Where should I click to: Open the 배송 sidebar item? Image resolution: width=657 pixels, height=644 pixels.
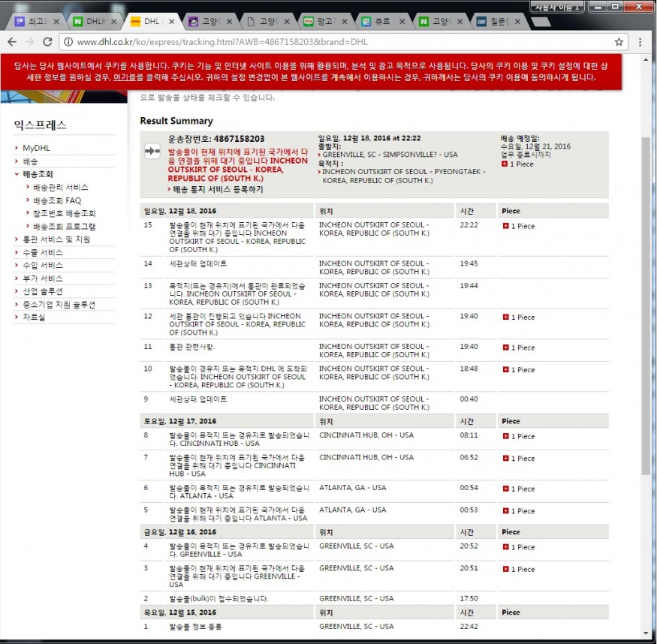(30, 161)
